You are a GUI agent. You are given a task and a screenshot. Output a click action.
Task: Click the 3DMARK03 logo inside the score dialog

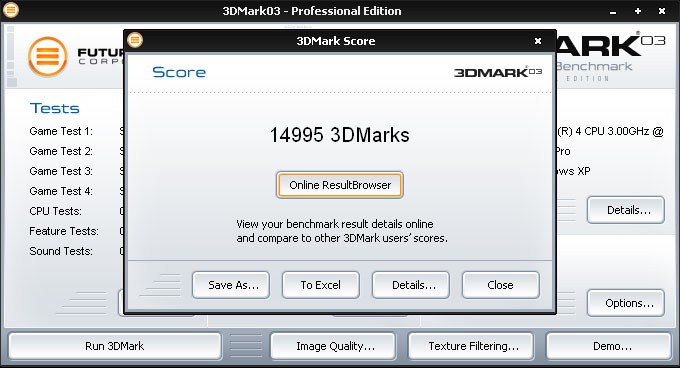[498, 72]
